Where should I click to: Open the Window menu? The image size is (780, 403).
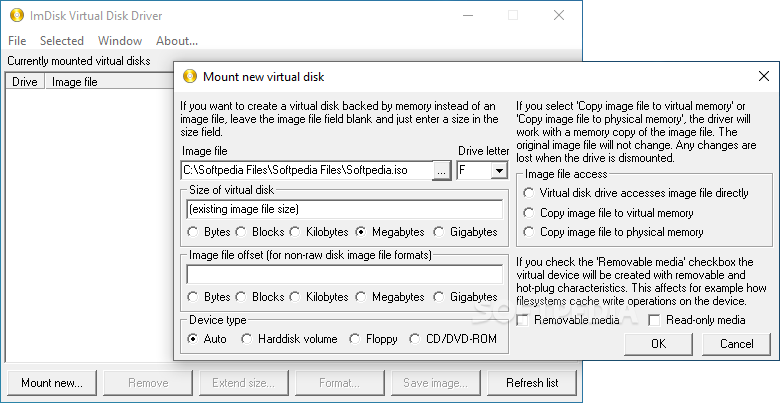(x=120, y=41)
